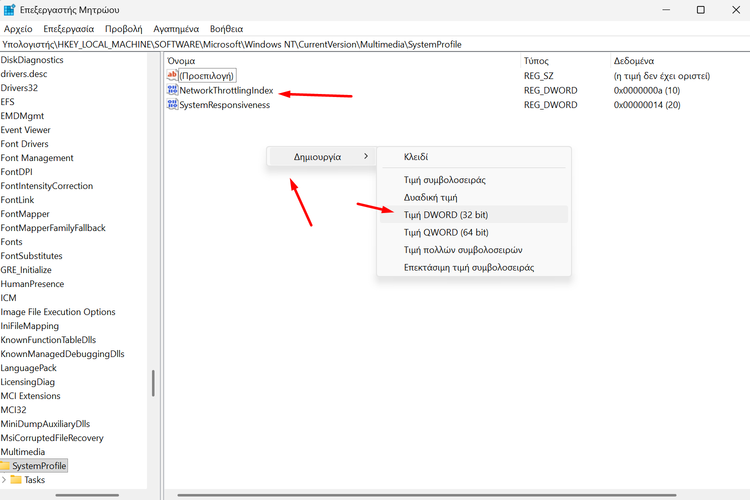
Task: Choose Τιμή DWORD (32 bit) from submenu
Action: click(x=446, y=214)
